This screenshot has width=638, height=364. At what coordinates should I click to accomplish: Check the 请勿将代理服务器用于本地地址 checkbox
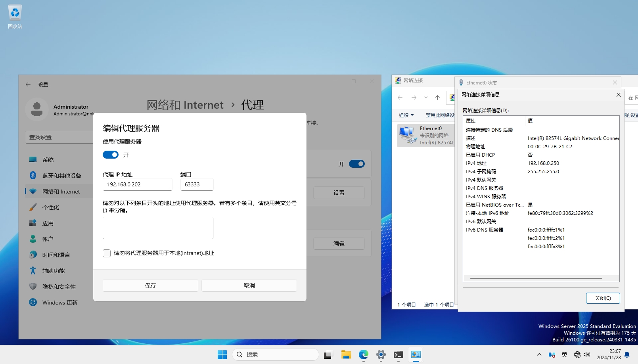[107, 253]
